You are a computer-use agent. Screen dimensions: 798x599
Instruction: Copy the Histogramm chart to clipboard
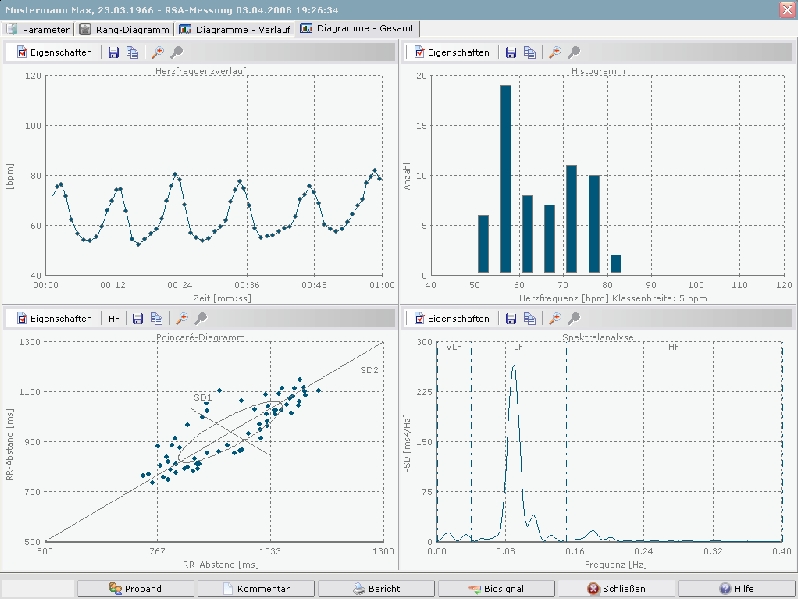coord(529,52)
